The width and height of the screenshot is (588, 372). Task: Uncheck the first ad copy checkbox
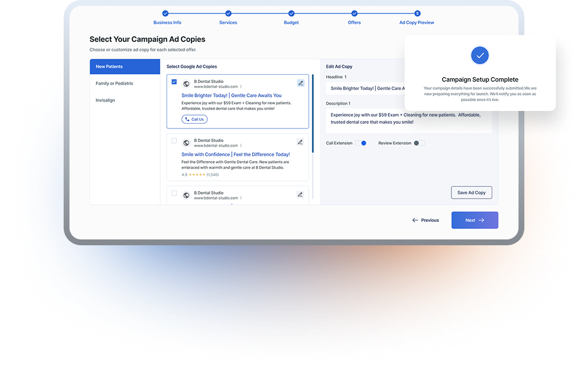[x=174, y=82]
